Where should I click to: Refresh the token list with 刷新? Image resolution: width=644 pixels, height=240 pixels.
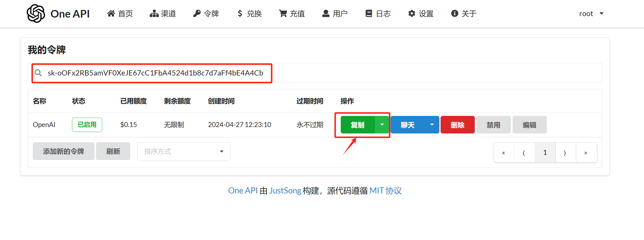[x=113, y=151]
